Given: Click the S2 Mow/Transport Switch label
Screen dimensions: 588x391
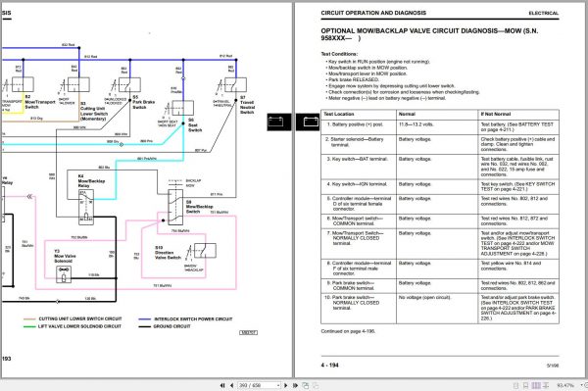Looking at the screenshot, I should (x=40, y=102).
